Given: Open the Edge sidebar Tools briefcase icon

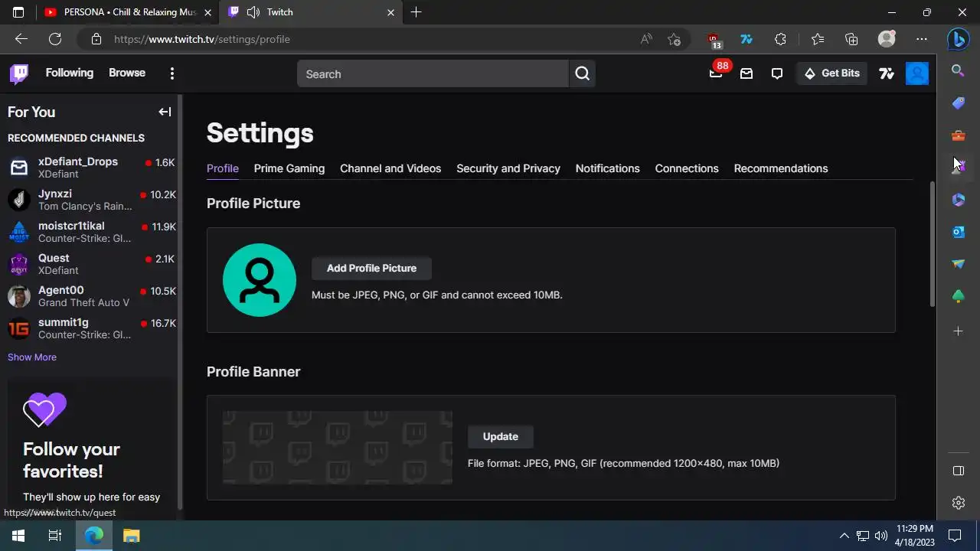Looking at the screenshot, I should click(958, 135).
